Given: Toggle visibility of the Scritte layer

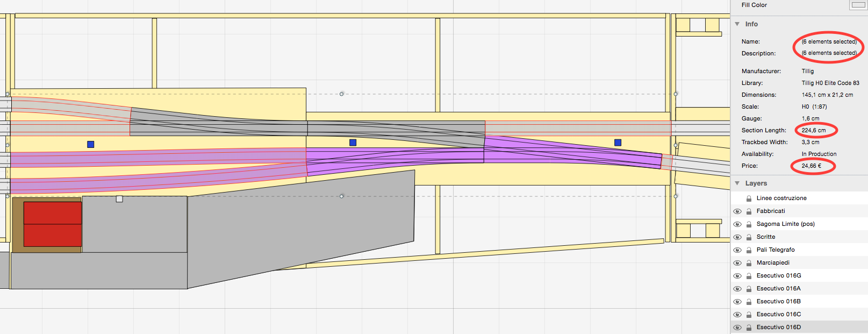Looking at the screenshot, I should pyautogui.click(x=737, y=237).
